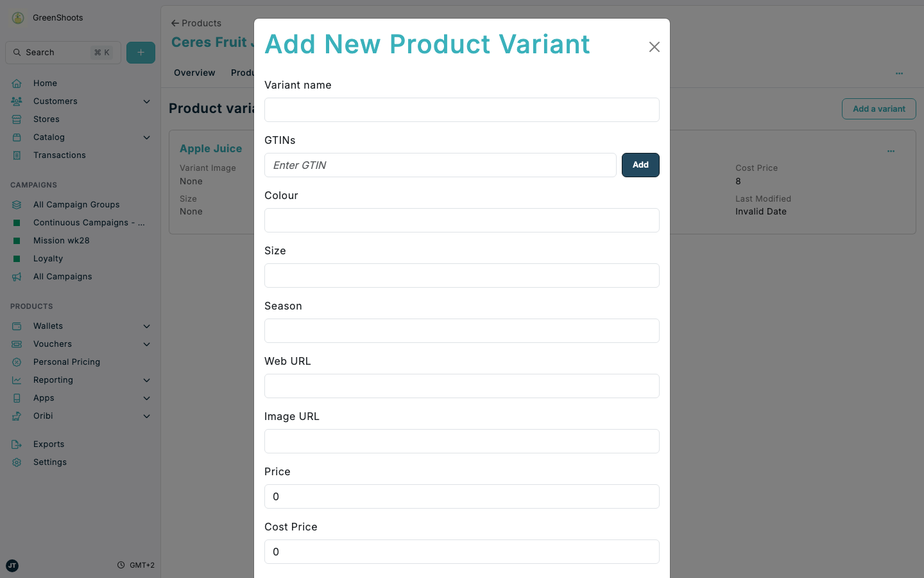This screenshot has height=578, width=924.
Task: Expand the Vouchers sidebar section
Action: click(x=146, y=344)
